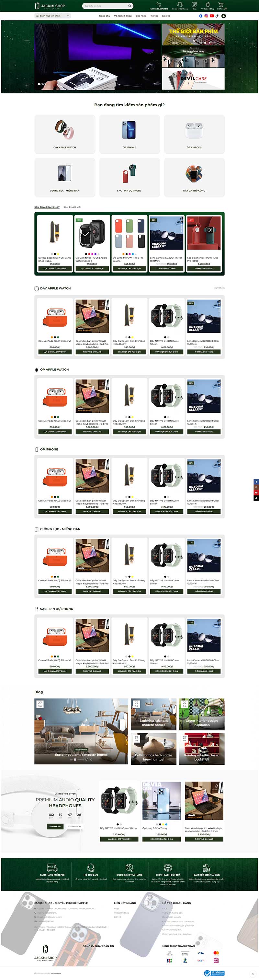The height and width of the screenshot is (980, 259).
Task: Click the Facebook icon in the nav bar
Action: [x=200, y=16]
